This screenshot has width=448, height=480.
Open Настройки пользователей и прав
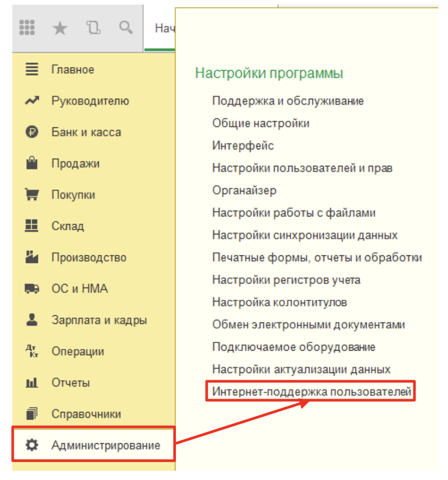pyautogui.click(x=302, y=168)
